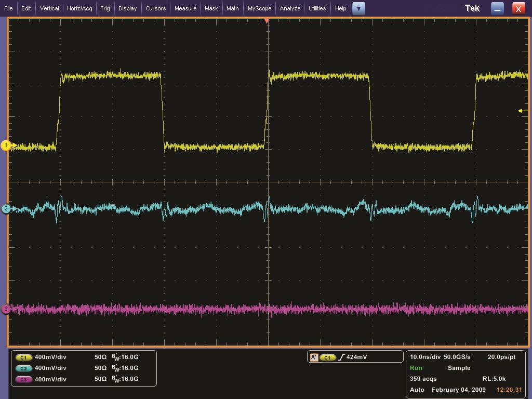Click the trigger source C1 badge
Screen dimensions: 532x399
point(327,357)
